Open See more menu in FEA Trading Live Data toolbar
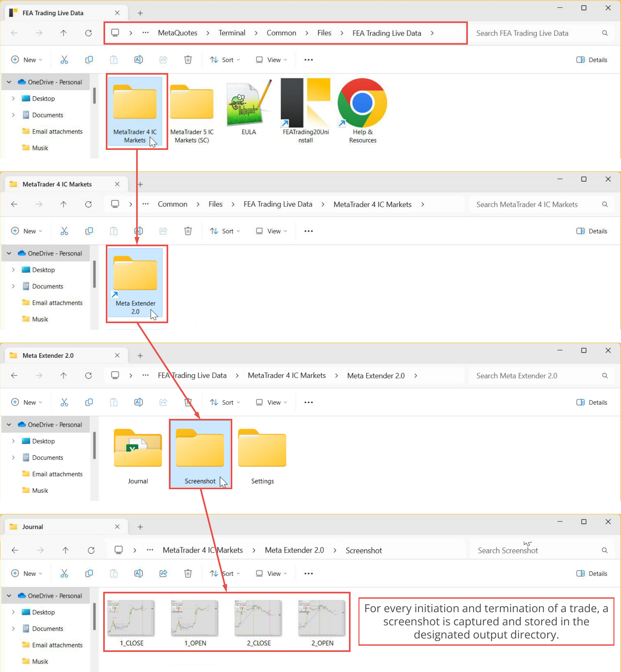The width and height of the screenshot is (621, 672). (309, 60)
